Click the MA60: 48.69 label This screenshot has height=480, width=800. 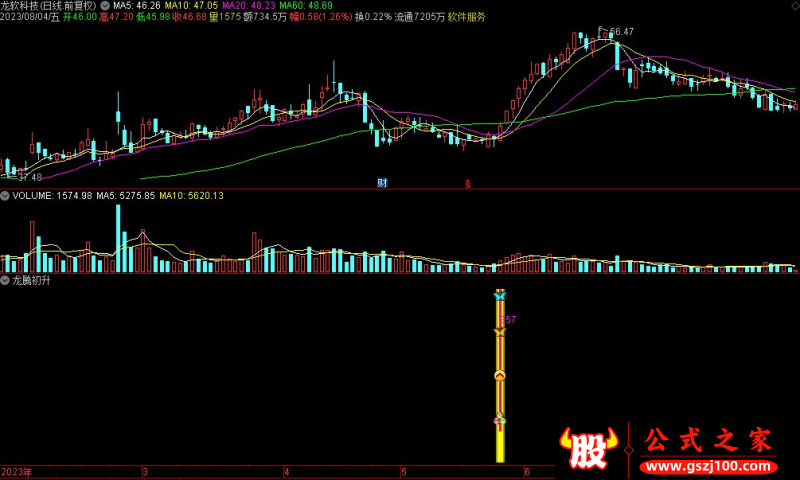[x=306, y=6]
